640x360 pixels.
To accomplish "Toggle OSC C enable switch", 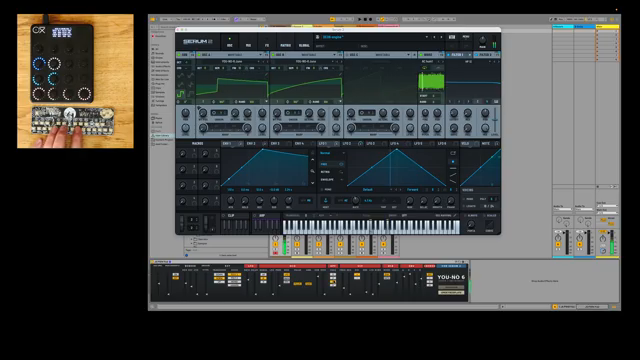I will click(x=347, y=55).
